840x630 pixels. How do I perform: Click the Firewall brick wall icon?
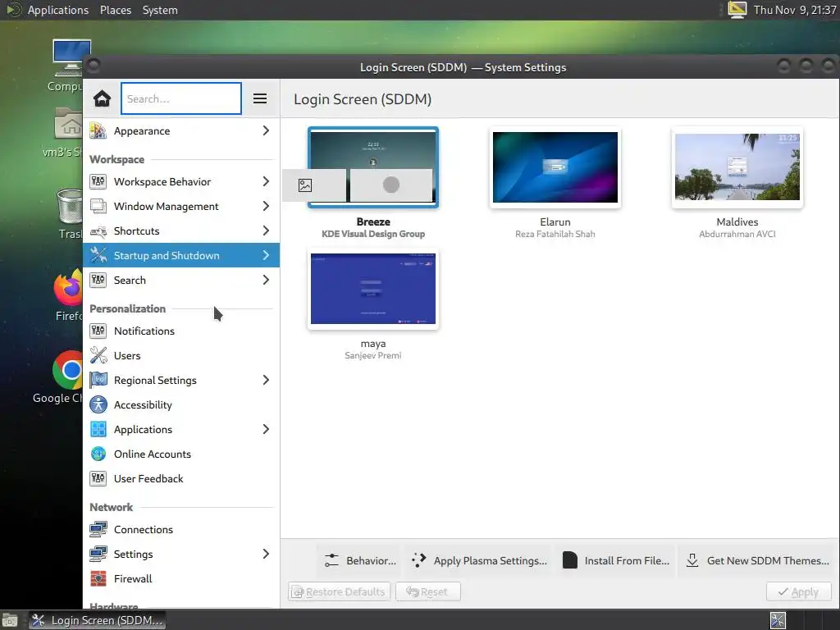98,579
